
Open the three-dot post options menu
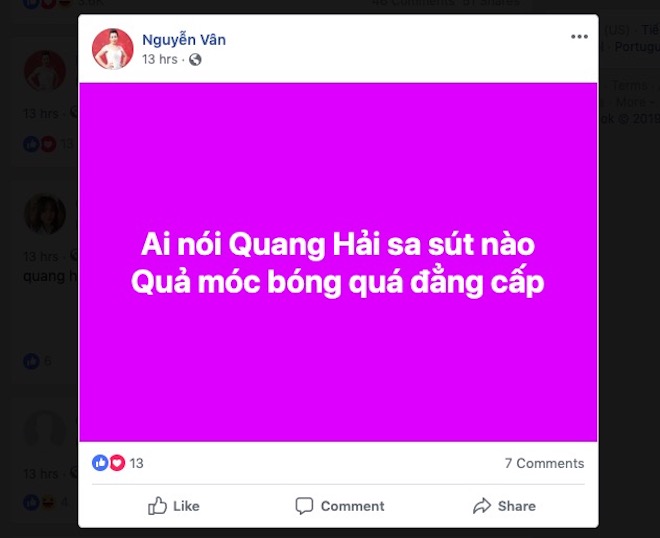(x=579, y=37)
